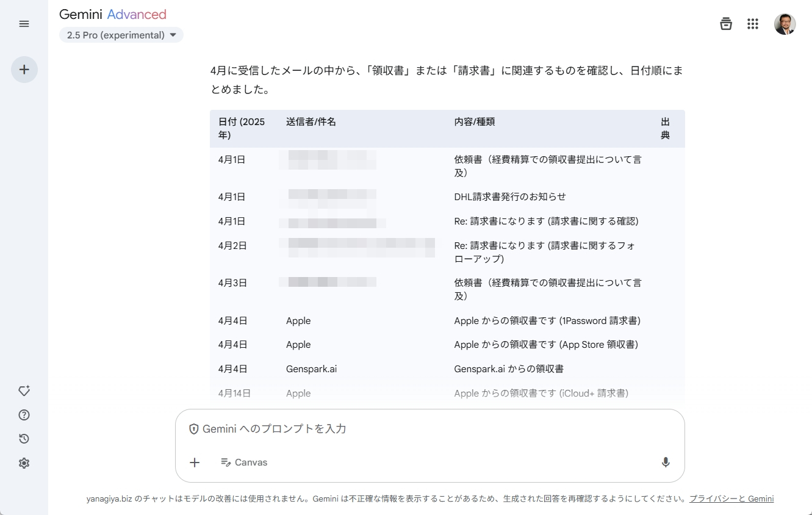Click the Genspark.ai からの領収書 cell
Viewport: 812px width, 515px height.
coord(509,369)
